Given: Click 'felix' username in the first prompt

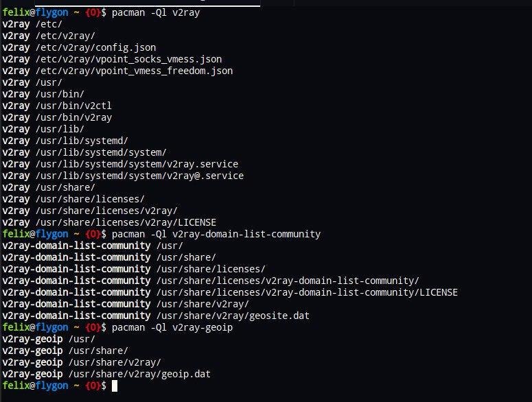Looking at the screenshot, I should pyautogui.click(x=16, y=13).
